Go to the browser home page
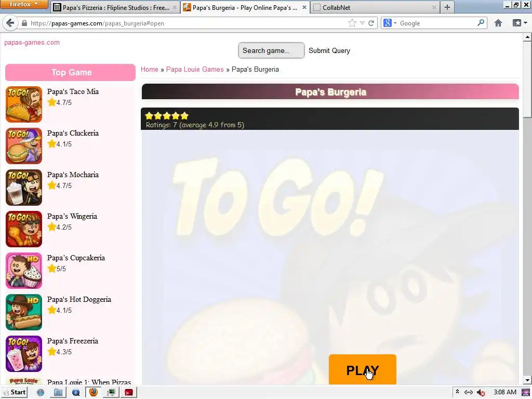This screenshot has height=399, width=532. click(x=498, y=23)
